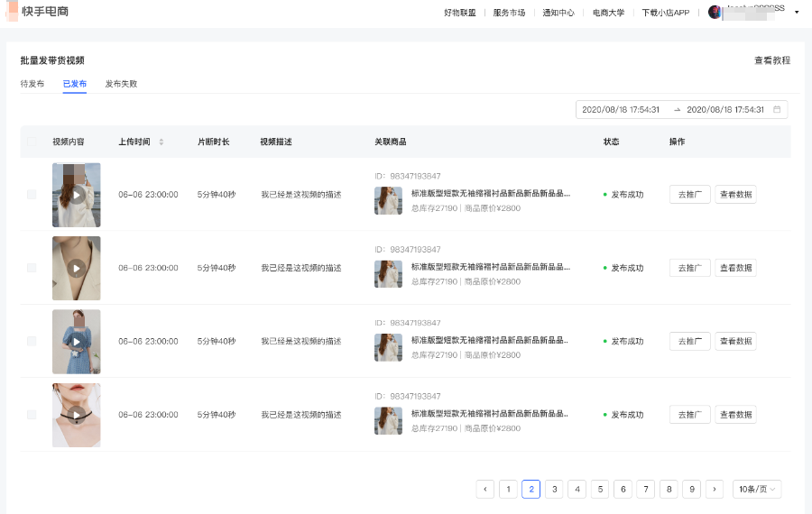Viewport: 812px width, 514px height.
Task: Click 去推广 in the fourth row
Action: 690,415
